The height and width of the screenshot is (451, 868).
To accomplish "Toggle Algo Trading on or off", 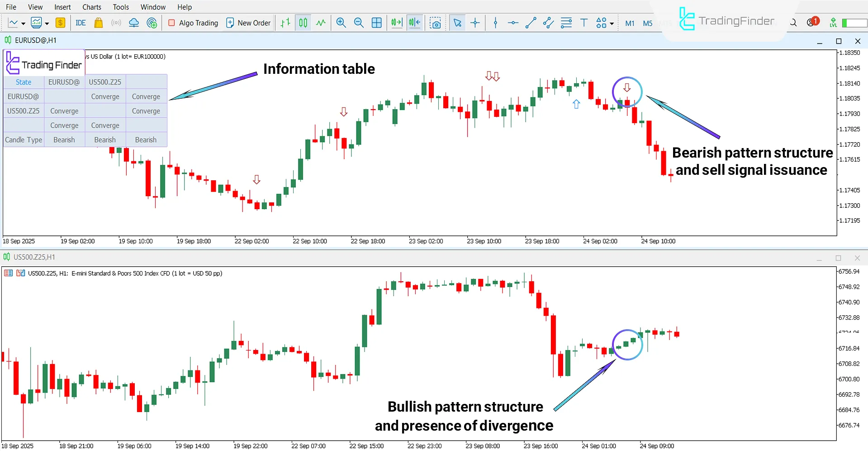I will click(193, 23).
